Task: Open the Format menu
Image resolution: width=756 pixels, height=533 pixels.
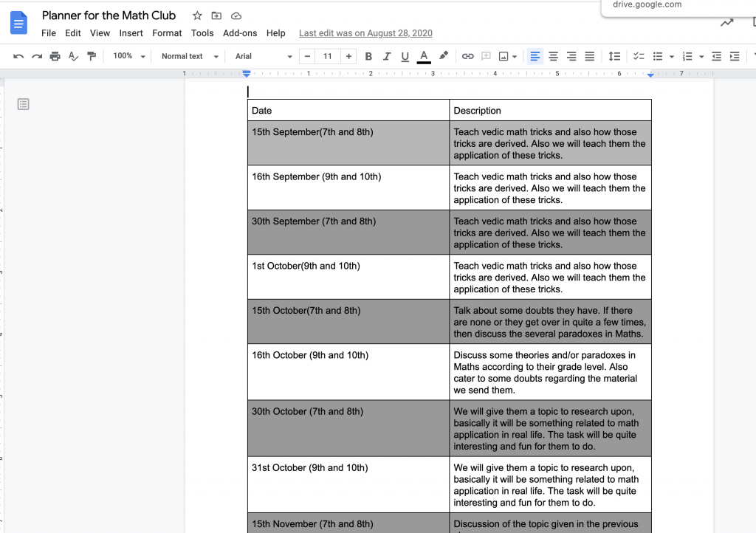Action: click(167, 33)
